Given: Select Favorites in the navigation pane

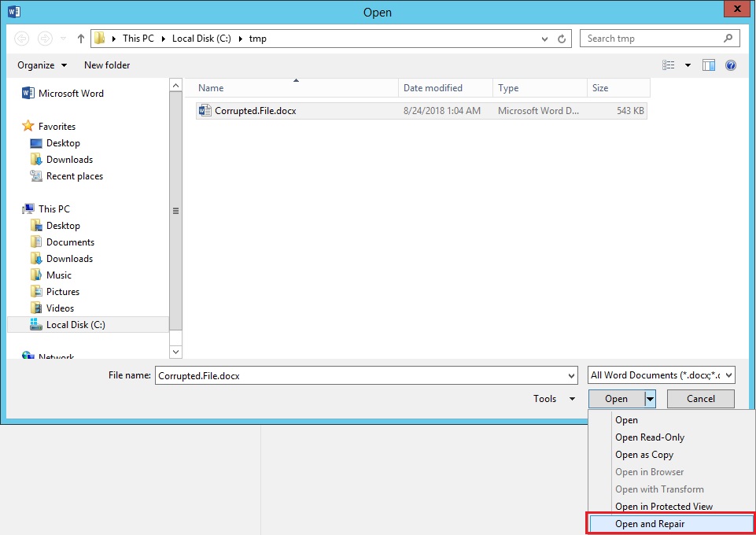Looking at the screenshot, I should tap(49, 127).
